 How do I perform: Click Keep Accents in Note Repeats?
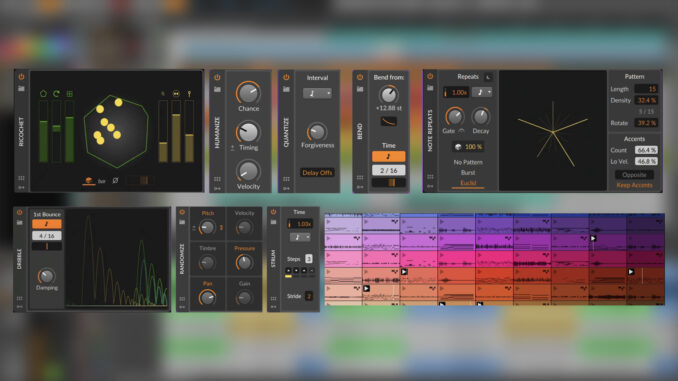pos(634,185)
